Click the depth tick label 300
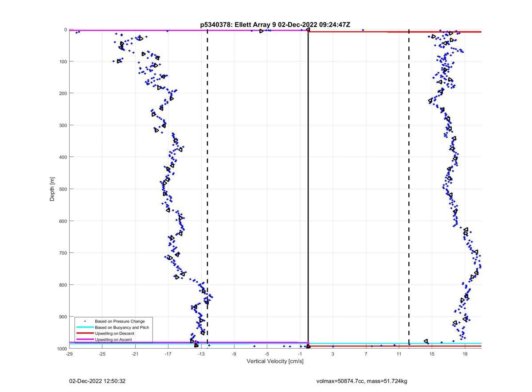The width and height of the screenshot is (532, 392). click(63, 125)
